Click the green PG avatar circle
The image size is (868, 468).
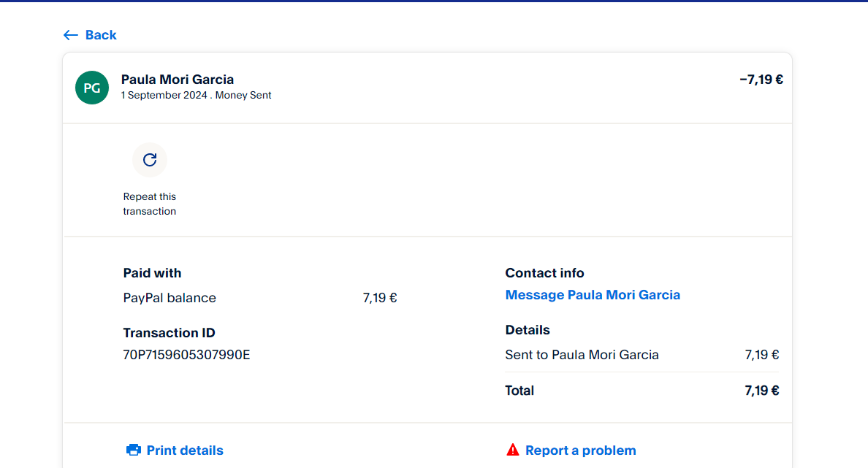(92, 88)
